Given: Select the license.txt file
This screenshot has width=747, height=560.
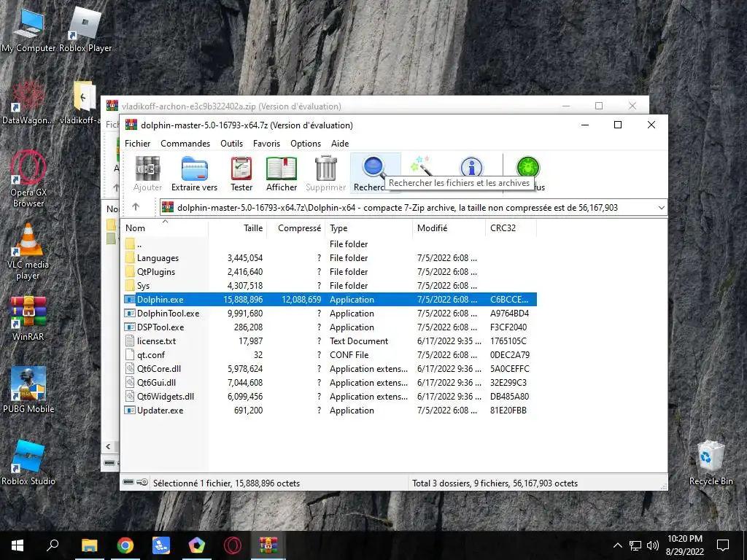Looking at the screenshot, I should pos(329,341).
